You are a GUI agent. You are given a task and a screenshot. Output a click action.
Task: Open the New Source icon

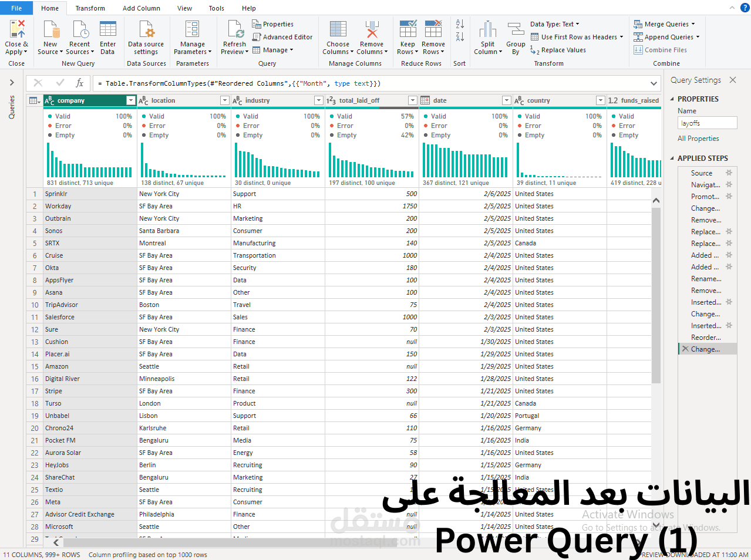[51, 29]
